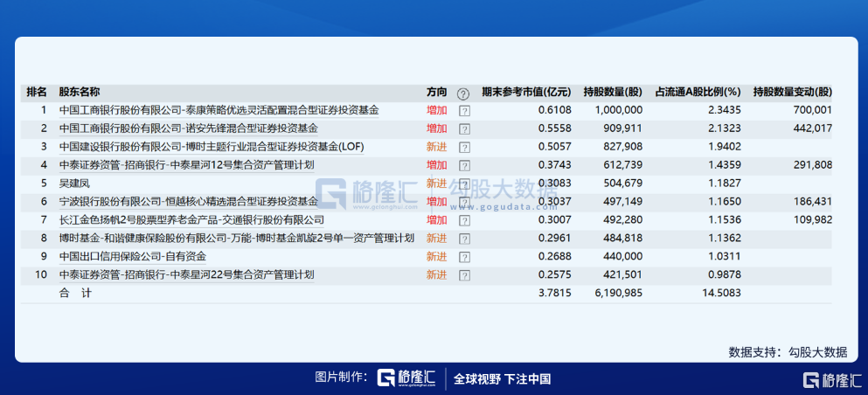Click the 持股数量(股) column header

pos(613,92)
